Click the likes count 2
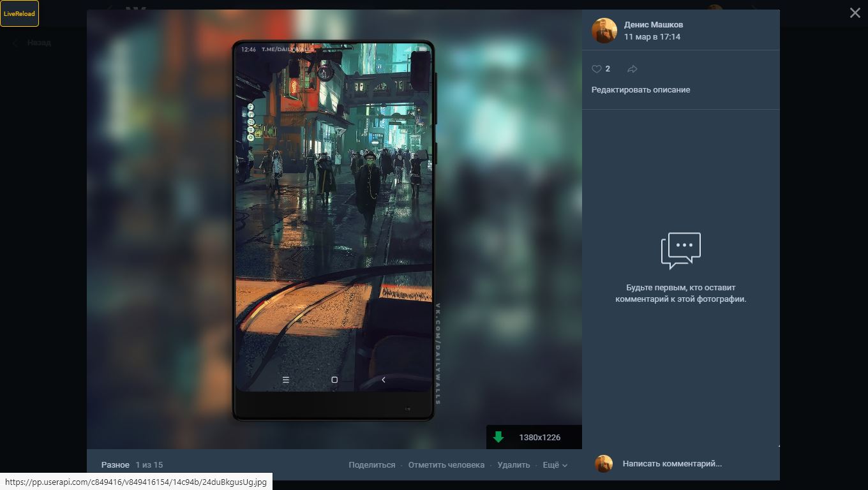Image resolution: width=868 pixels, height=490 pixels. point(608,69)
